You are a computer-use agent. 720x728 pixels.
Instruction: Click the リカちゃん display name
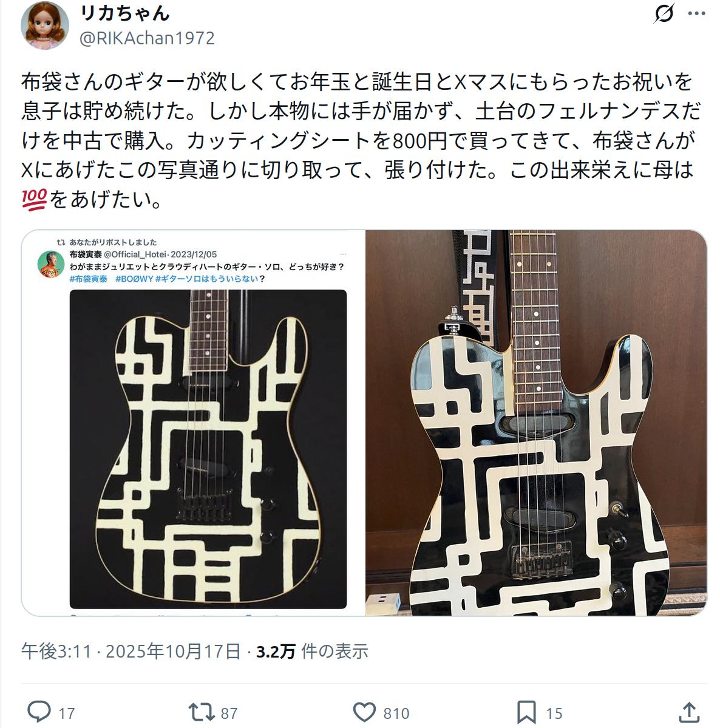pyautogui.click(x=125, y=13)
